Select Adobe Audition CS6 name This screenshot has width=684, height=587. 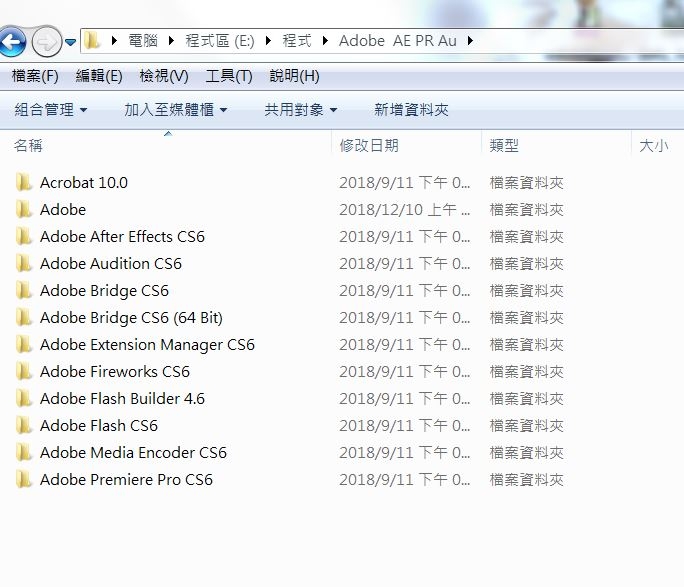111,264
